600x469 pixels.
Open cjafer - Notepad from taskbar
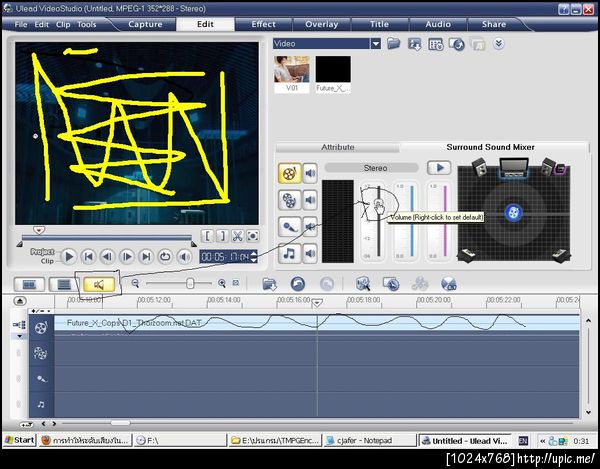[x=370, y=441]
